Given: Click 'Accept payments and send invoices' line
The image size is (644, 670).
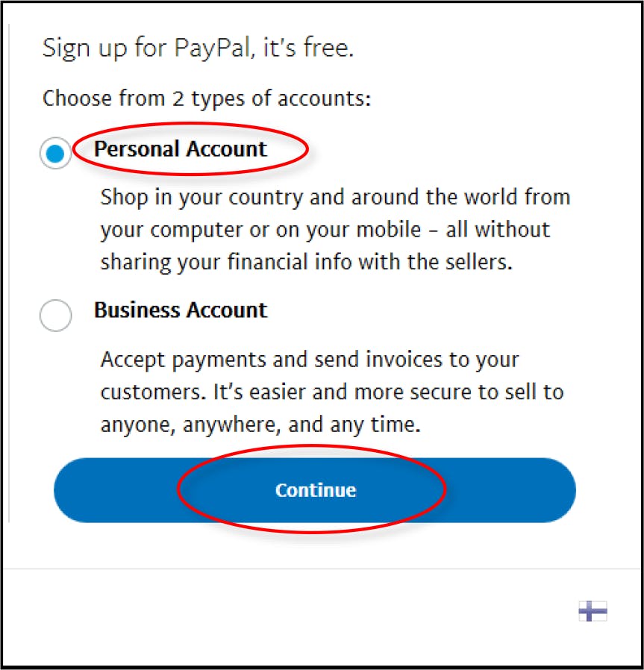Looking at the screenshot, I should 310,360.
